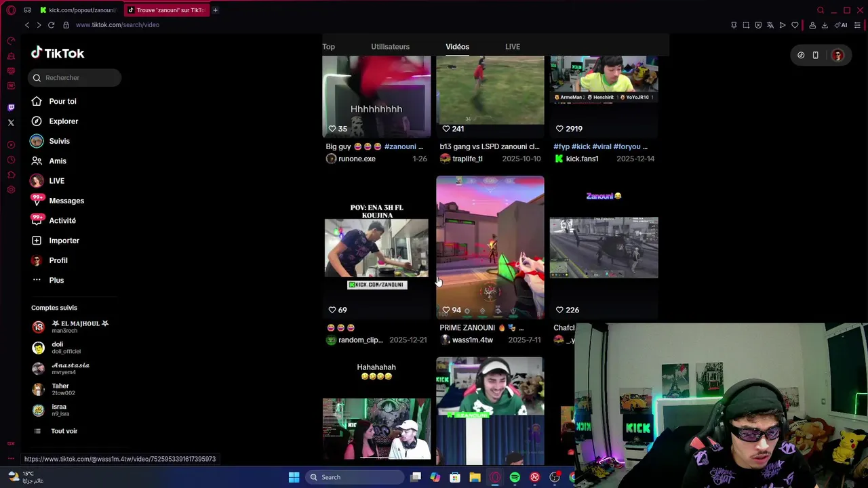The image size is (868, 488).
Task: Open Spotify from the taskbar
Action: pyautogui.click(x=515, y=477)
